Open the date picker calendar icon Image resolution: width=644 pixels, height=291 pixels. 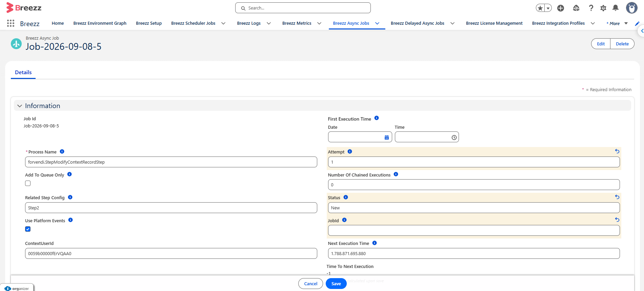[x=387, y=137]
